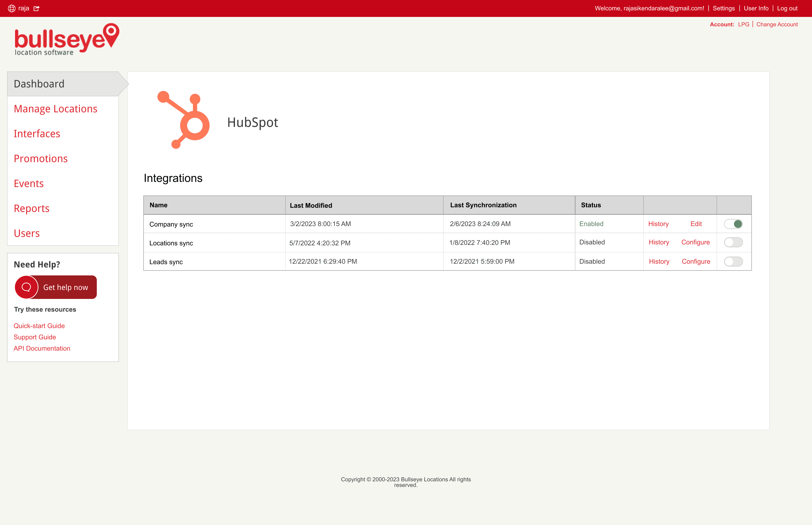Go to Interfaces in the sidebar
Screen dimensions: 812x525
pos(37,134)
